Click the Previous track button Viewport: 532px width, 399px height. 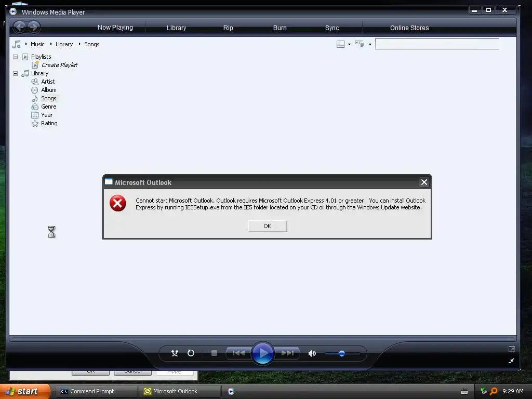238,353
